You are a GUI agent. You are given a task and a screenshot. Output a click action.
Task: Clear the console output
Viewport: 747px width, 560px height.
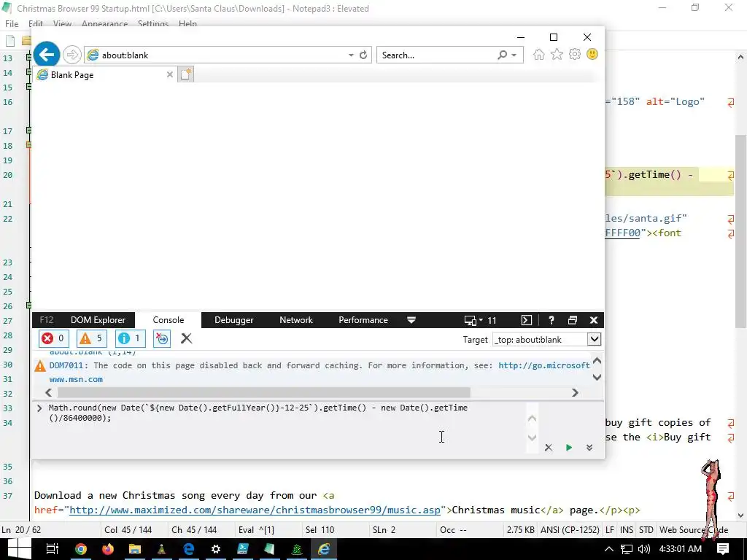pos(186,338)
